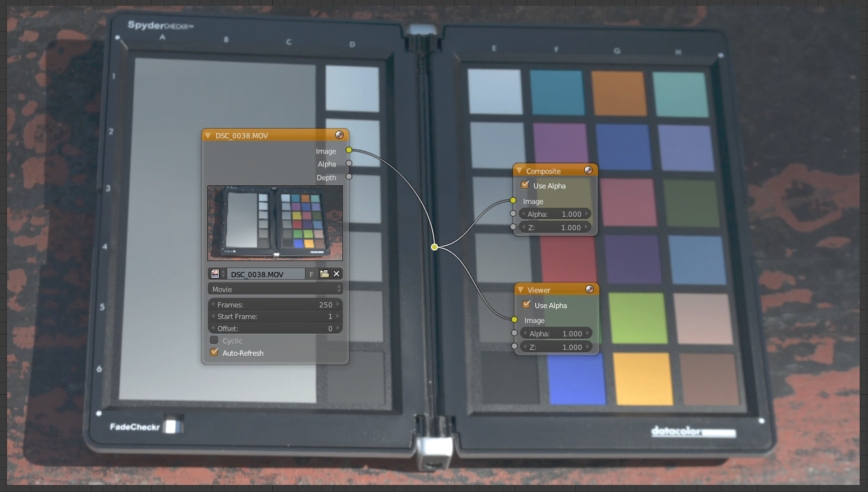This screenshot has height=492, width=868.
Task: Select the Composite node by its title
Action: tap(544, 171)
